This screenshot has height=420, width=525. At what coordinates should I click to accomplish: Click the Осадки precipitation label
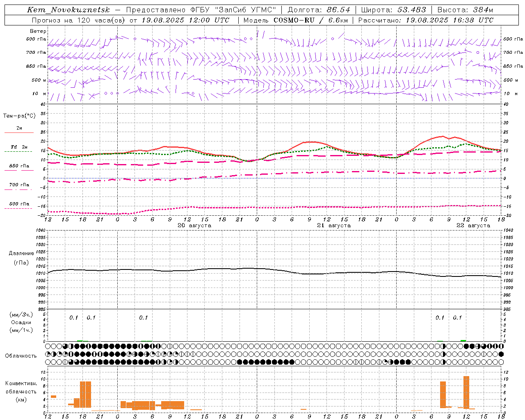pos(21,322)
